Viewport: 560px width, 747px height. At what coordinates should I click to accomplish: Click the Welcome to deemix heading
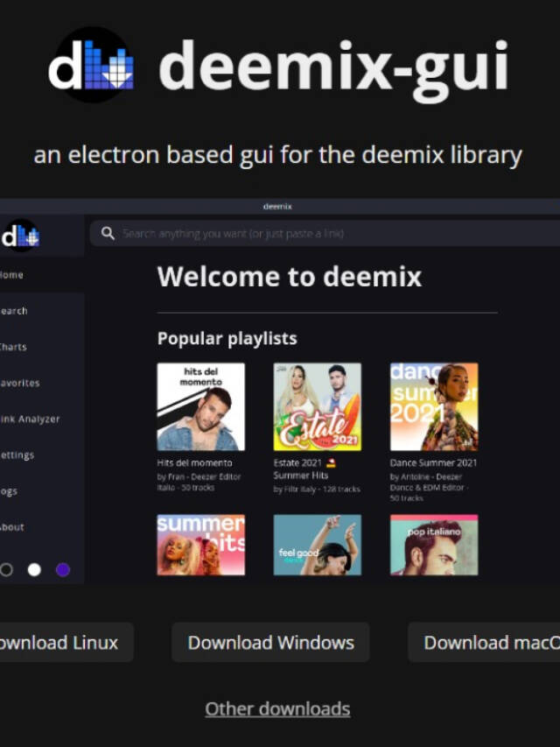[290, 277]
